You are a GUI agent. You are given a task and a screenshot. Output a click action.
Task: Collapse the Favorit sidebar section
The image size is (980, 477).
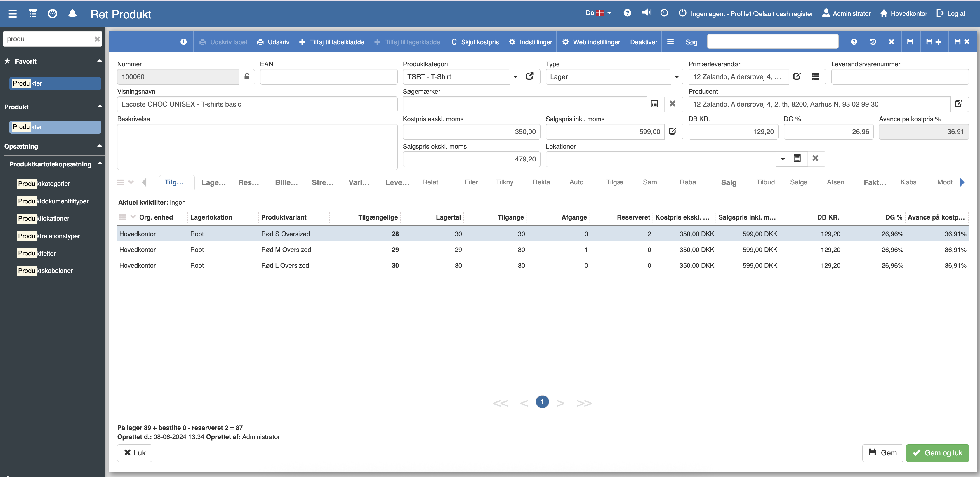pyautogui.click(x=100, y=61)
